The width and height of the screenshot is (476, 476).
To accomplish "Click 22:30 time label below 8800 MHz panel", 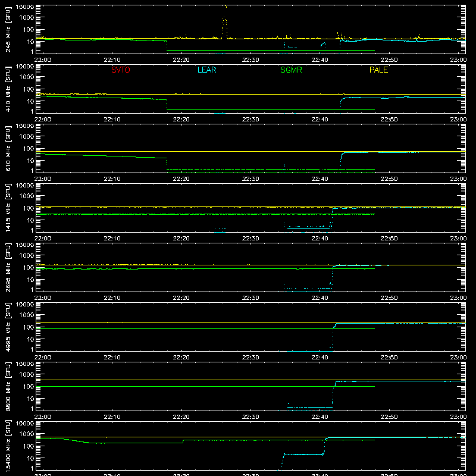I will (250, 417).
